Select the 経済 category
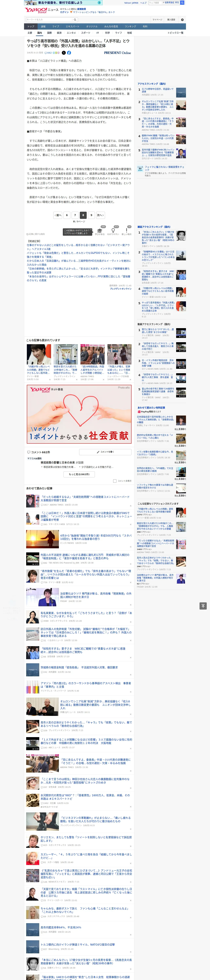This screenshot has width=210, height=980. (59, 33)
